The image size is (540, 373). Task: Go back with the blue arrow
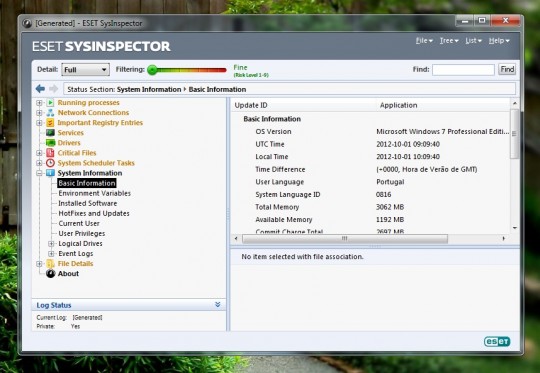pyautogui.click(x=40, y=89)
